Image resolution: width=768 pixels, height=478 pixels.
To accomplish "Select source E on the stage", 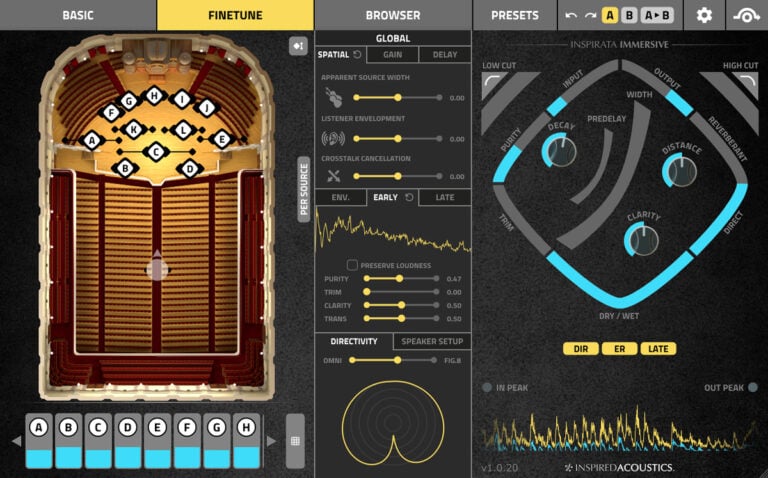I will 222,139.
